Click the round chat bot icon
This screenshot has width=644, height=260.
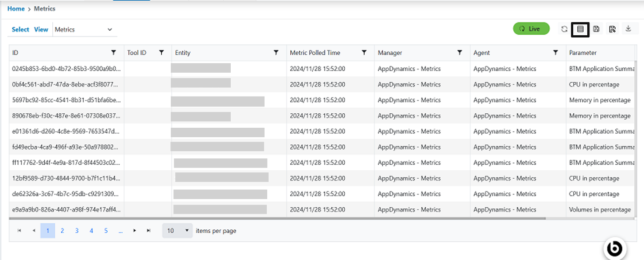[x=615, y=248]
